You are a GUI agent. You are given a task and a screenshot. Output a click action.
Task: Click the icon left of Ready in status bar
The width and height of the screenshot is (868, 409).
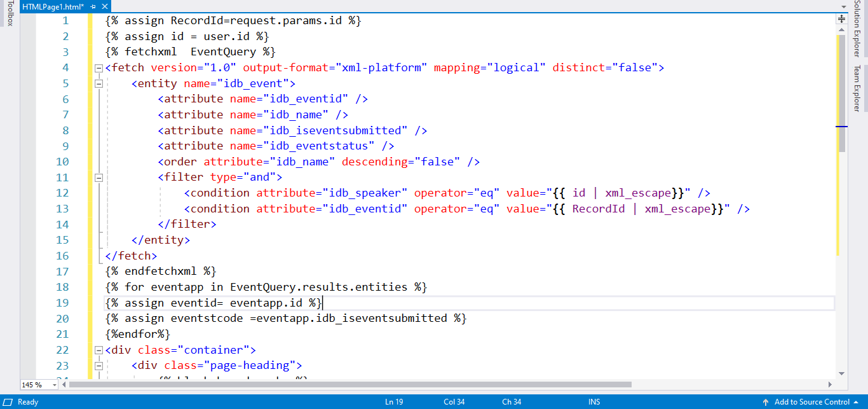pyautogui.click(x=6, y=401)
